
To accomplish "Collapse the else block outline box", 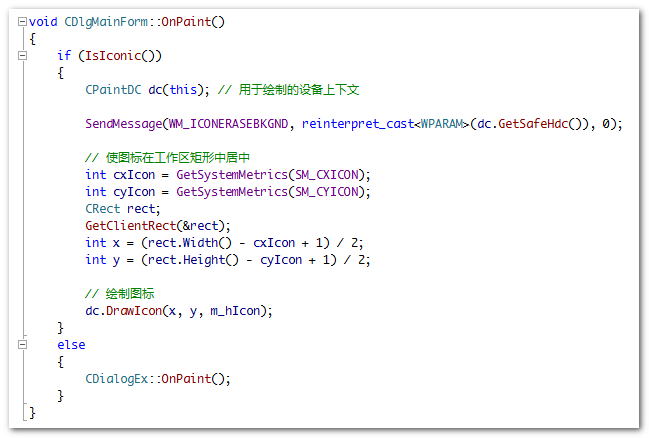I will (x=22, y=344).
